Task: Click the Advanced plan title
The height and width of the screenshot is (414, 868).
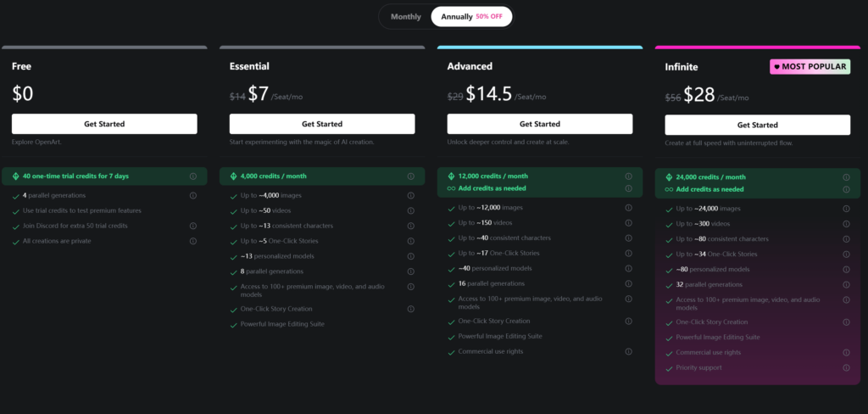Action: 470,66
